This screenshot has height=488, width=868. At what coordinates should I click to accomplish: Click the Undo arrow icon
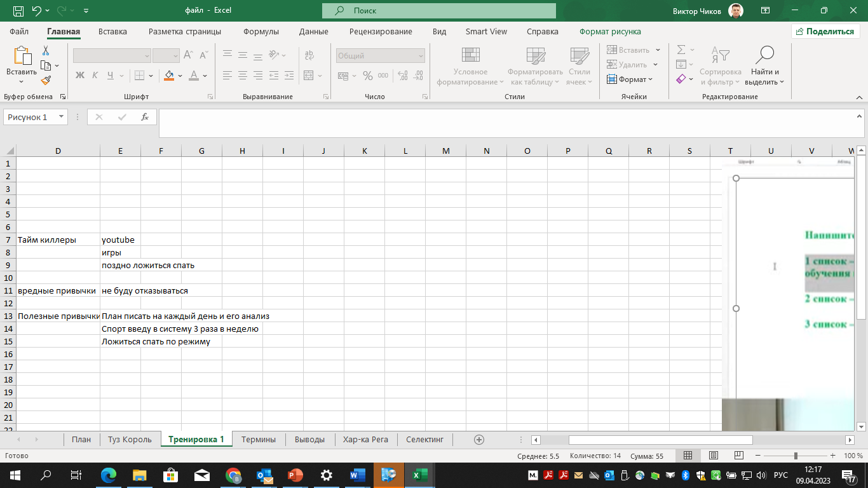[x=37, y=11]
